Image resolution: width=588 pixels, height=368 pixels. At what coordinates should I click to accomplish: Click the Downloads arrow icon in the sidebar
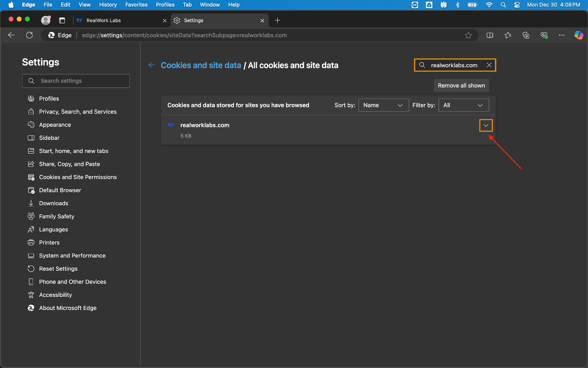[x=31, y=203]
